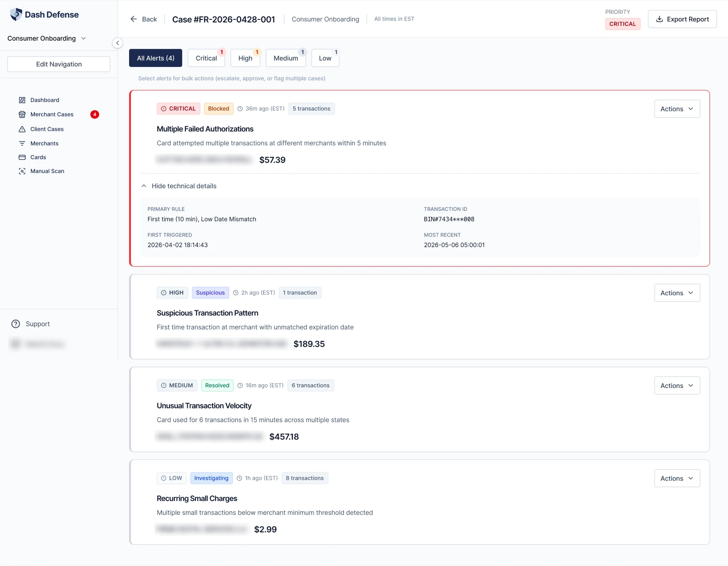
Task: Click the clock icon beside '2h ago (EST)'
Action: [x=236, y=293]
